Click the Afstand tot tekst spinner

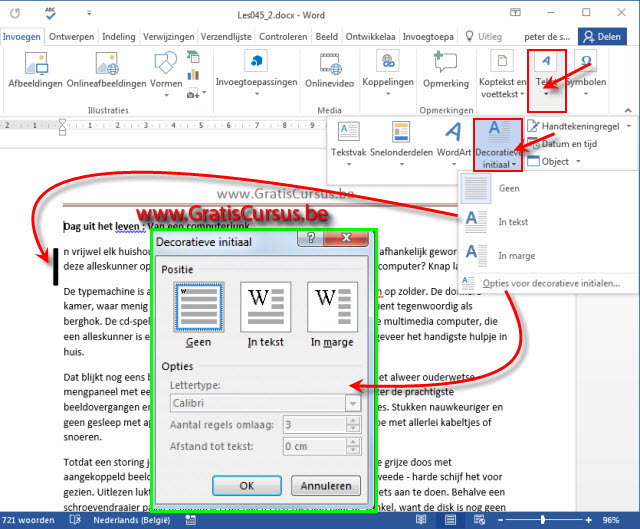coord(353,446)
